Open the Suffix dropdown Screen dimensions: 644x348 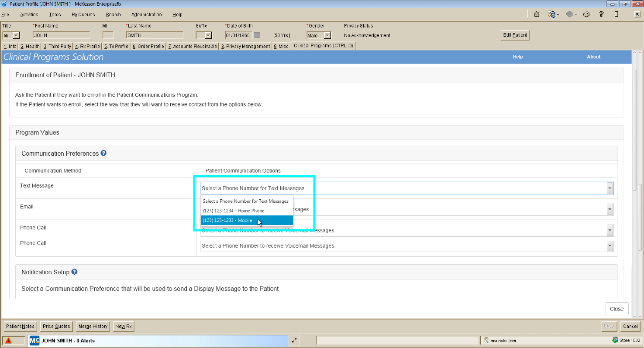click(x=208, y=35)
